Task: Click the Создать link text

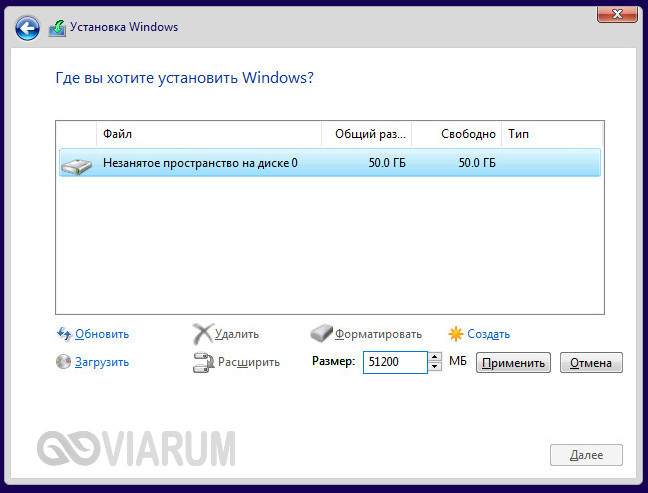Action: pos(488,334)
